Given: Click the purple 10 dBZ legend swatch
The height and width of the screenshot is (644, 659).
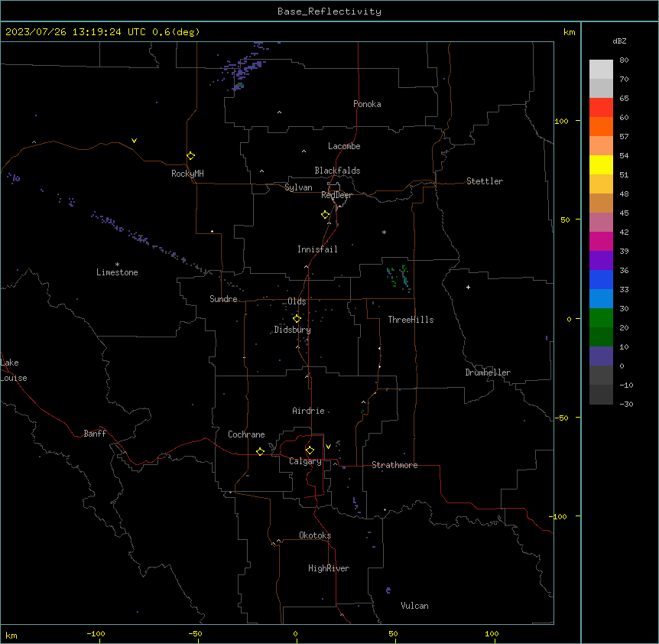Looking at the screenshot, I should [601, 356].
